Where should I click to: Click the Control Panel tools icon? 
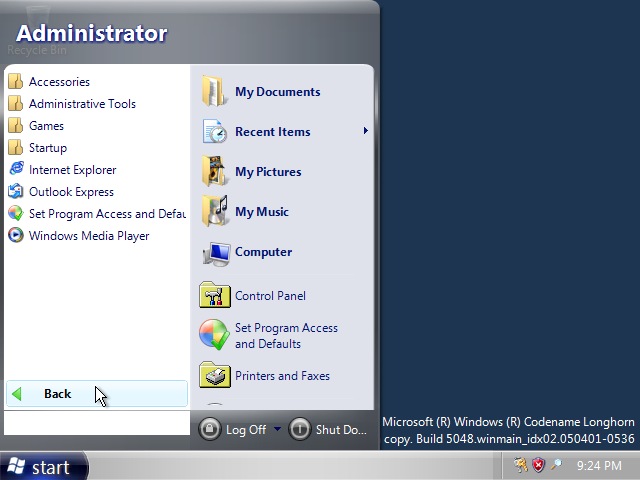coord(215,295)
